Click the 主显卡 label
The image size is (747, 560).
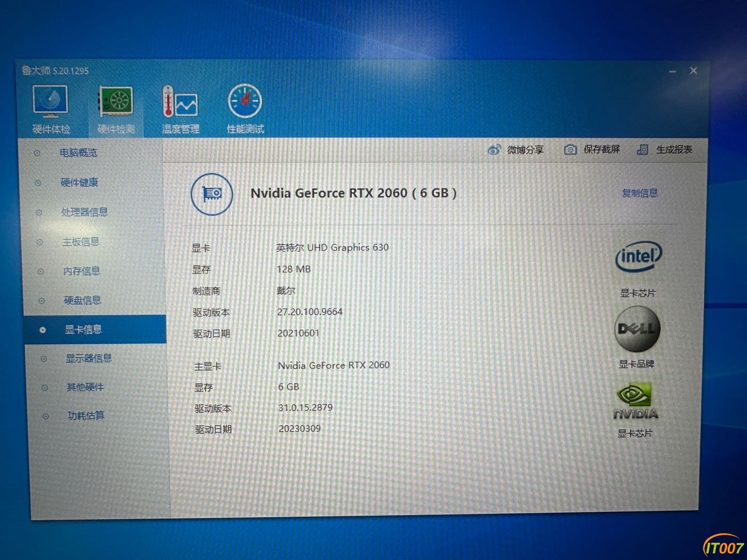(x=208, y=367)
